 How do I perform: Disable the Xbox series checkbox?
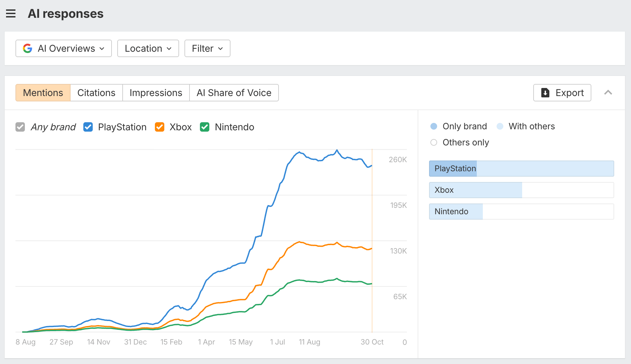(x=160, y=127)
